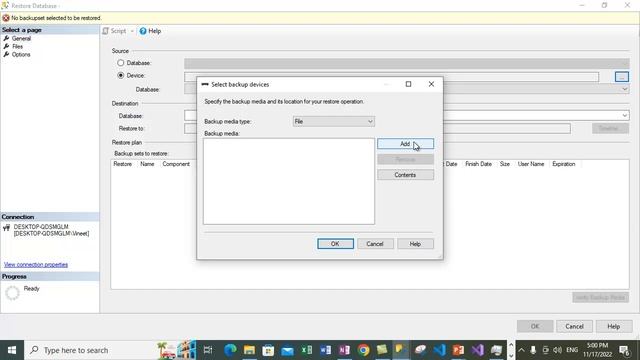Expand the Source Database dropdown under Device
Viewport: 640px width, 360px height.
[624, 89]
